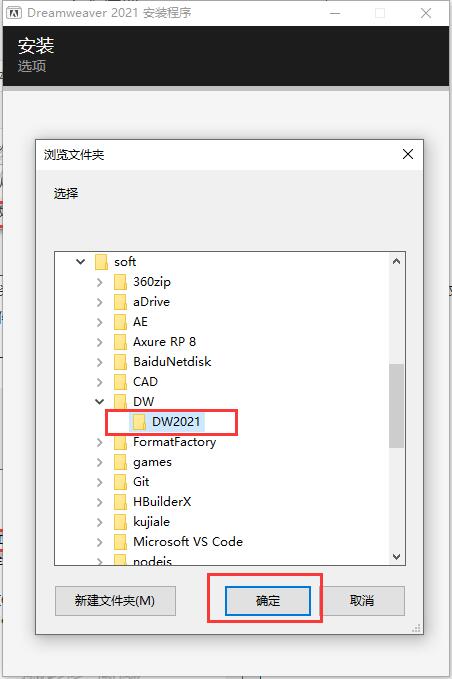Select the DW2021 folder icon
Screen dimensions: 452x679
pos(139,421)
